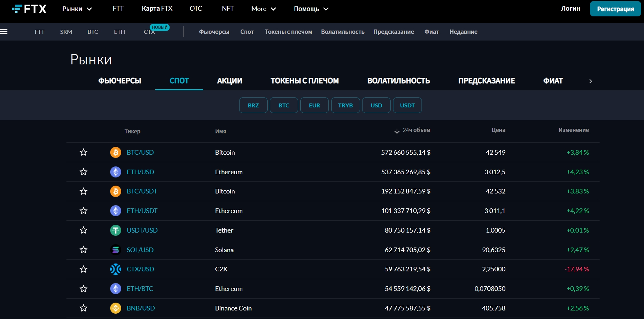Click the Tether icon for USDT/USD

click(116, 230)
